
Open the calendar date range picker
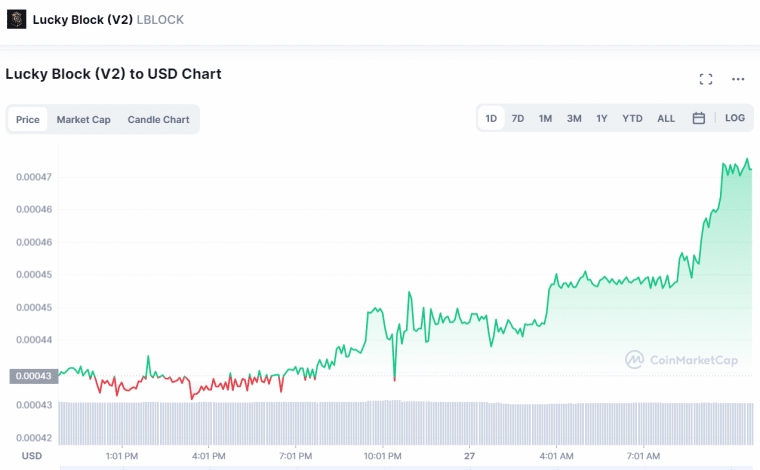click(698, 118)
